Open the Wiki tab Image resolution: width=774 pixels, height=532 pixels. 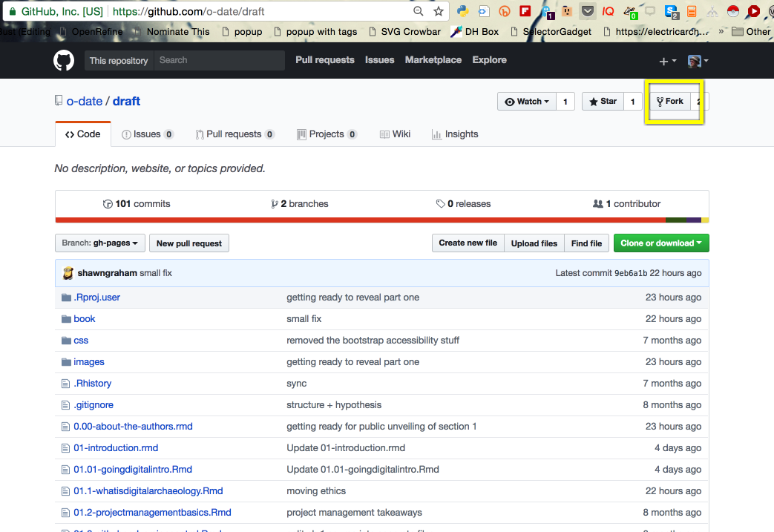396,134
